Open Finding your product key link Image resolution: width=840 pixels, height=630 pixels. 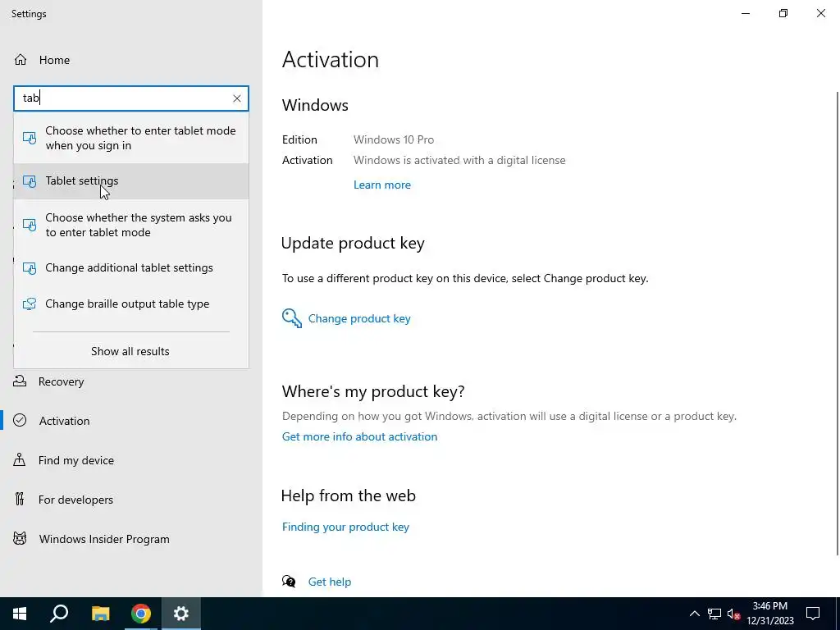point(345,527)
